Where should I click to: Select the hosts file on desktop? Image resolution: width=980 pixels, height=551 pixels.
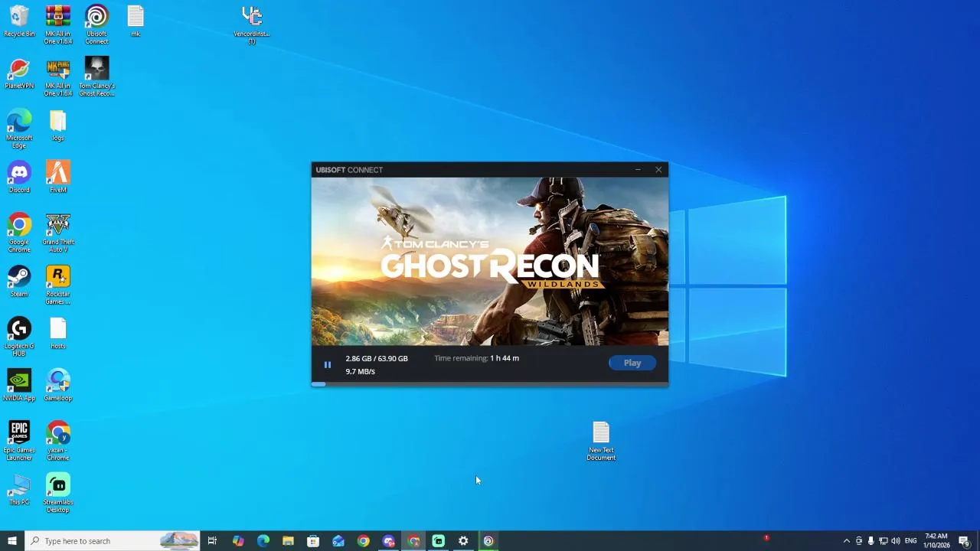click(58, 334)
